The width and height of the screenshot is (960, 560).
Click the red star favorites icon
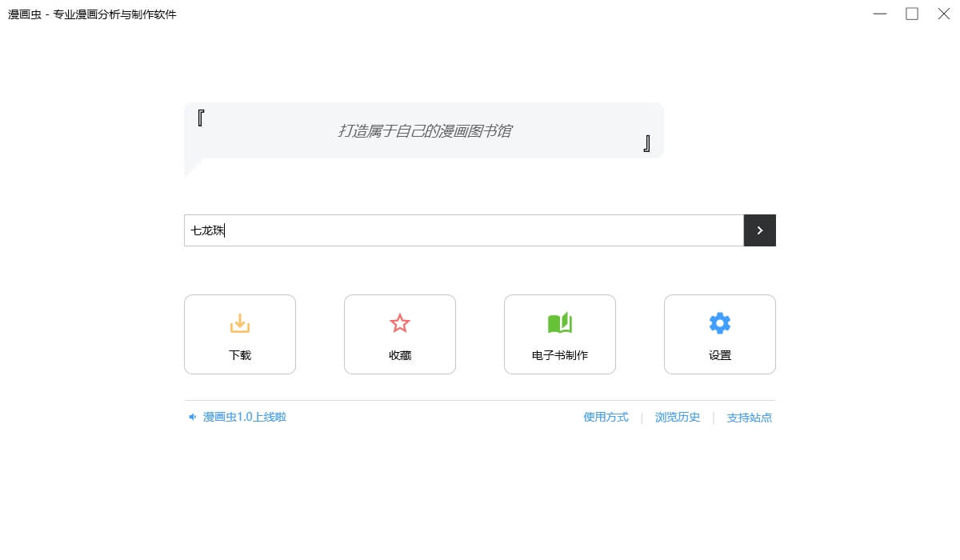[x=400, y=323]
